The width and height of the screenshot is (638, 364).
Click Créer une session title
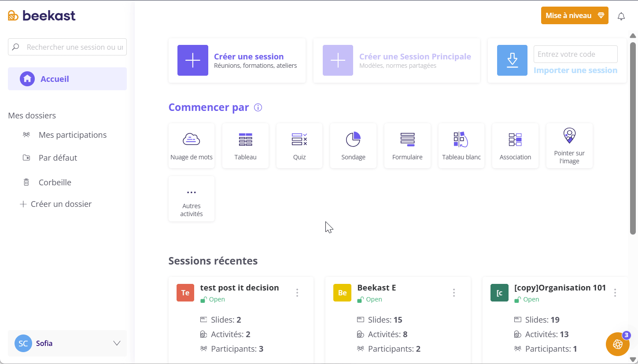click(x=249, y=56)
